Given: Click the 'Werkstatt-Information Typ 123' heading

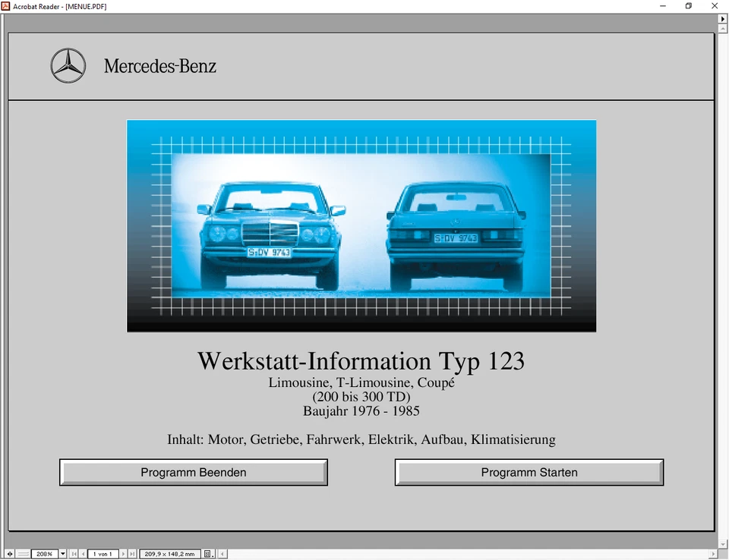Looking at the screenshot, I should tap(361, 360).
